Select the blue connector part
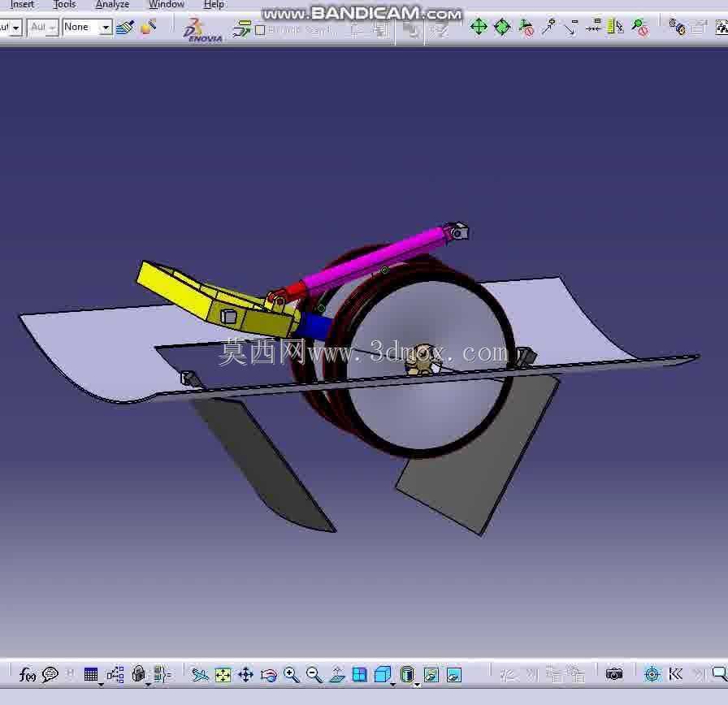728x705 pixels. point(314,325)
